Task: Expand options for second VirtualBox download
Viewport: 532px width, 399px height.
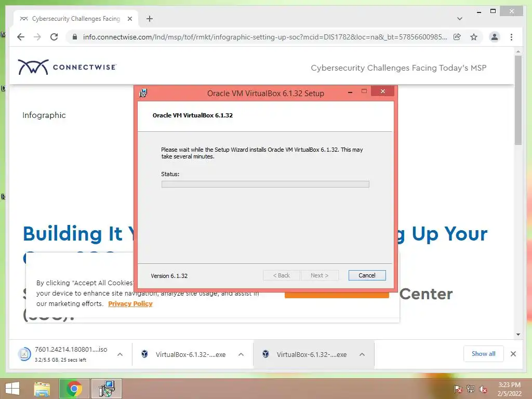Action: coord(362,354)
